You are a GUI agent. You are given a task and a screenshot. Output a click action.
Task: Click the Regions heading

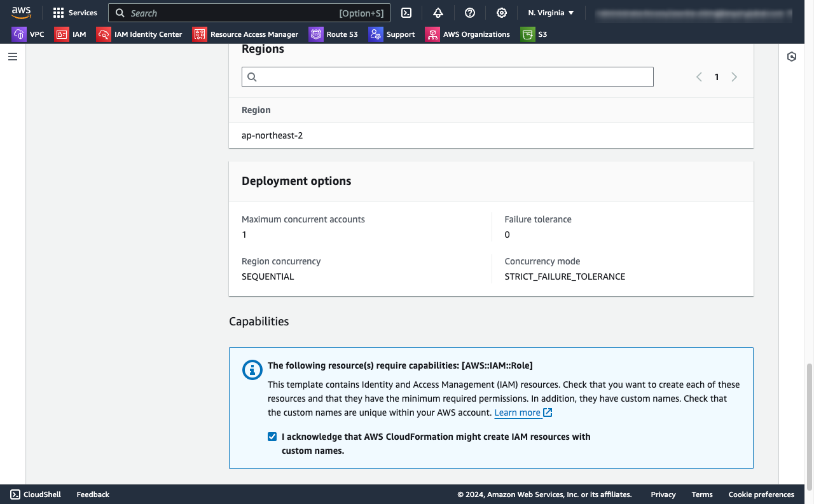[263, 49]
